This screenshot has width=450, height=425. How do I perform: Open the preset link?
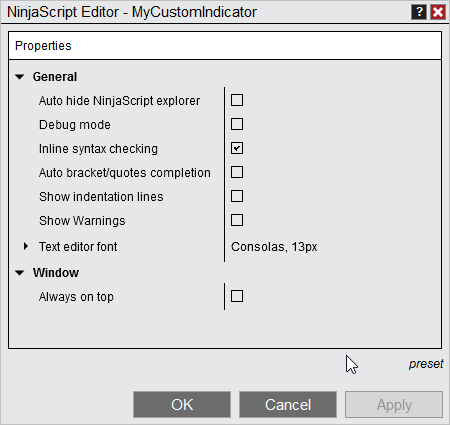click(x=426, y=364)
